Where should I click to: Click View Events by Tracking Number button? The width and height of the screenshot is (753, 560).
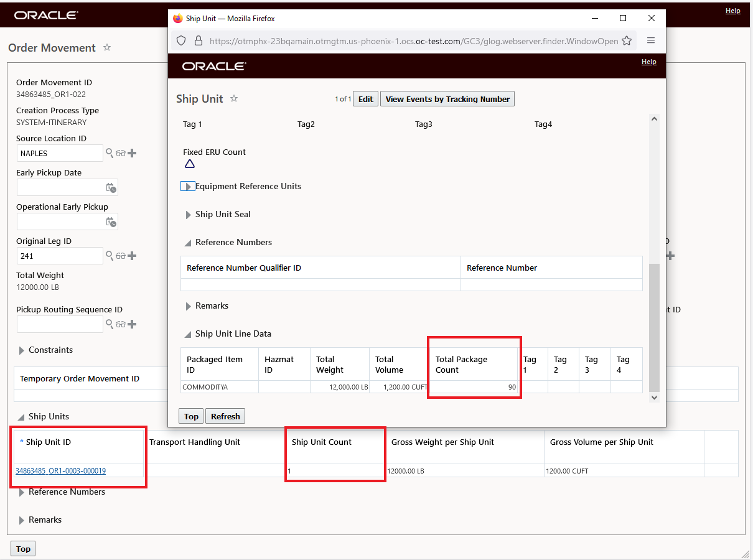pyautogui.click(x=447, y=99)
